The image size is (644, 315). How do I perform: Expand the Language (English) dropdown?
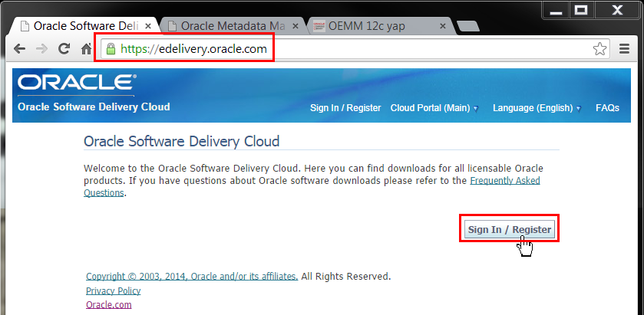click(x=537, y=108)
